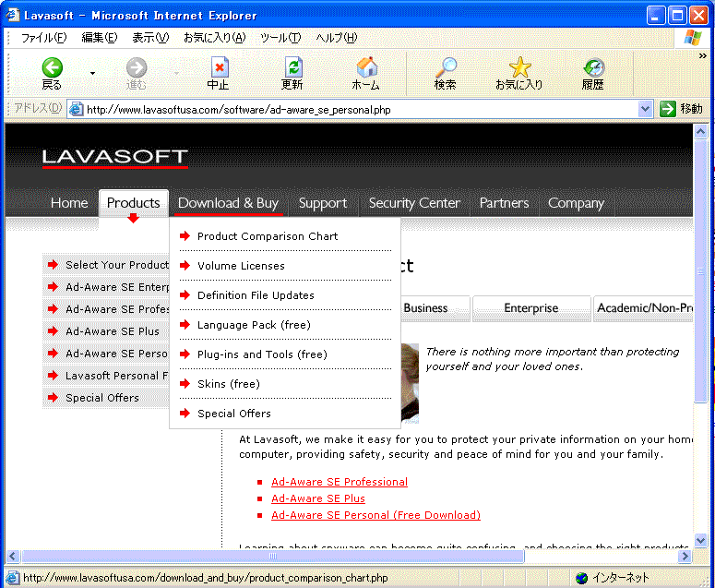The height and width of the screenshot is (588, 715).
Task: Choose Language Pack (free) menu entry
Action: point(285,325)
